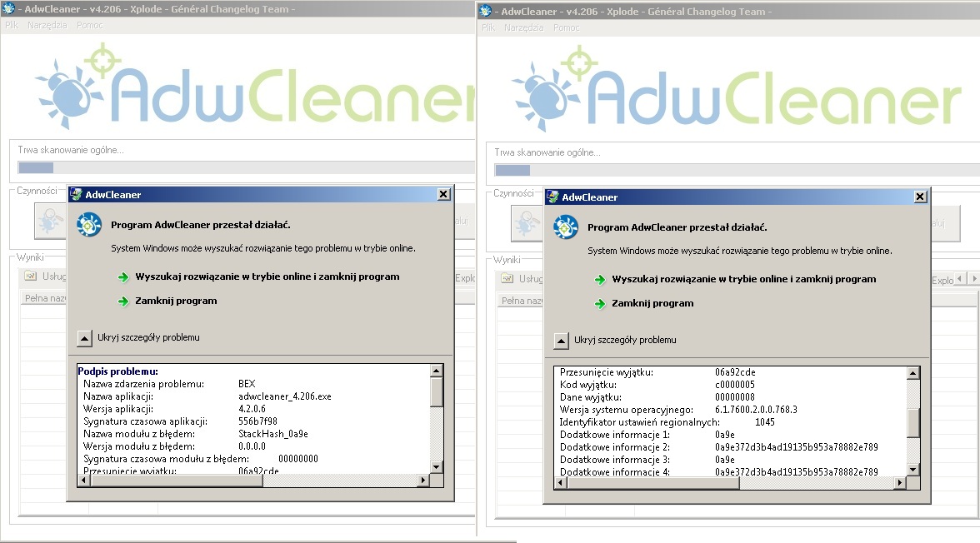Select '1045' locale identifier in right details

pos(765,421)
